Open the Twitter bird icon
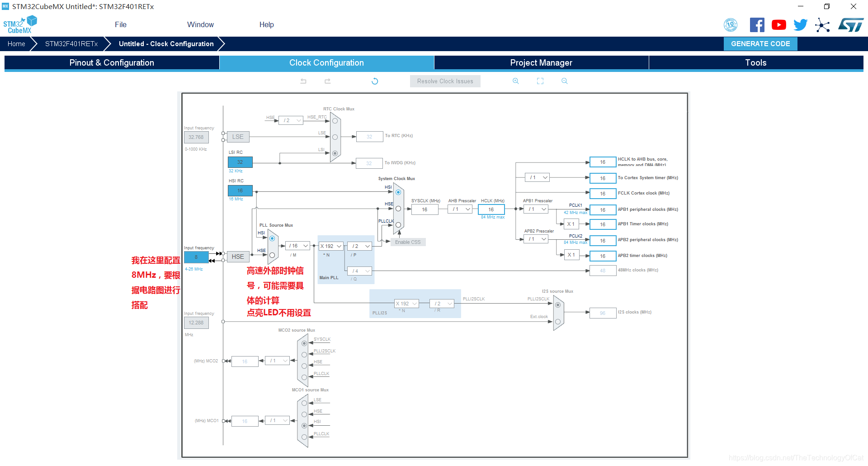The height and width of the screenshot is (466, 868). tap(800, 25)
